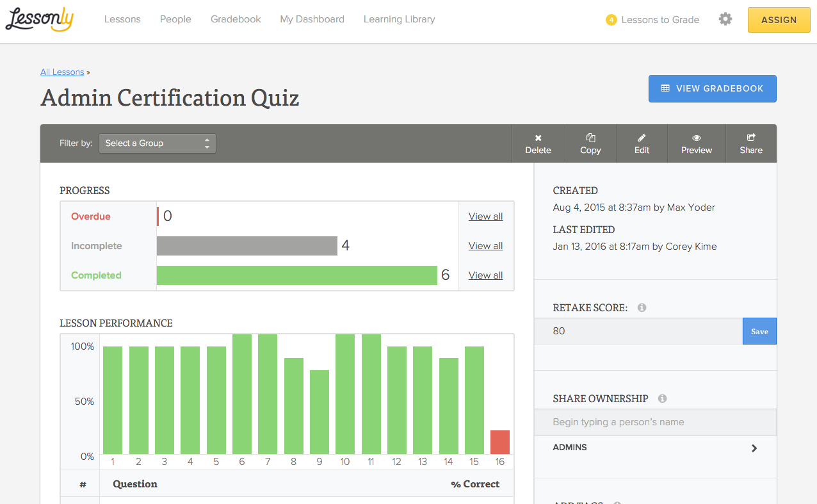This screenshot has width=817, height=504.
Task: Click the red question 16 bar
Action: pos(500,443)
